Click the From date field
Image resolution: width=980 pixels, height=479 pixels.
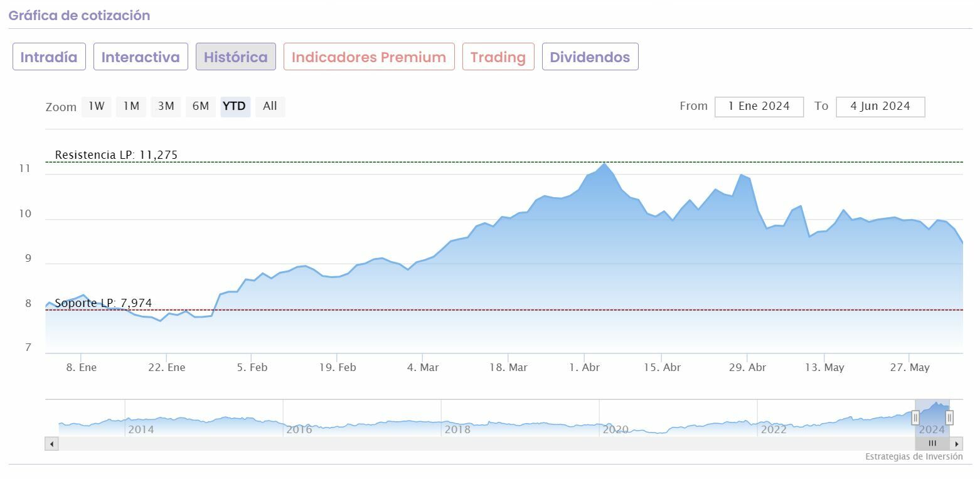pos(759,106)
